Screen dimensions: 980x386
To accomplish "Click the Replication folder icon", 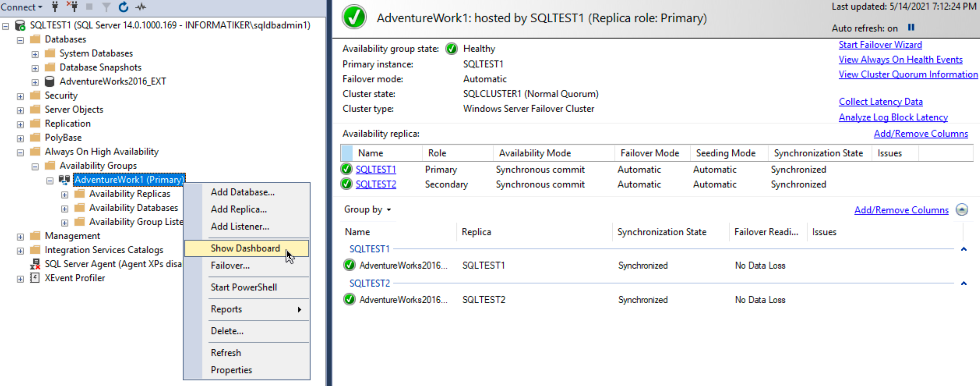I will (35, 123).
